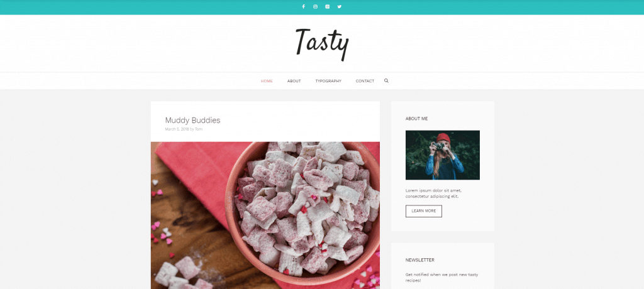Click the March 5, 2018 post date

(177, 129)
